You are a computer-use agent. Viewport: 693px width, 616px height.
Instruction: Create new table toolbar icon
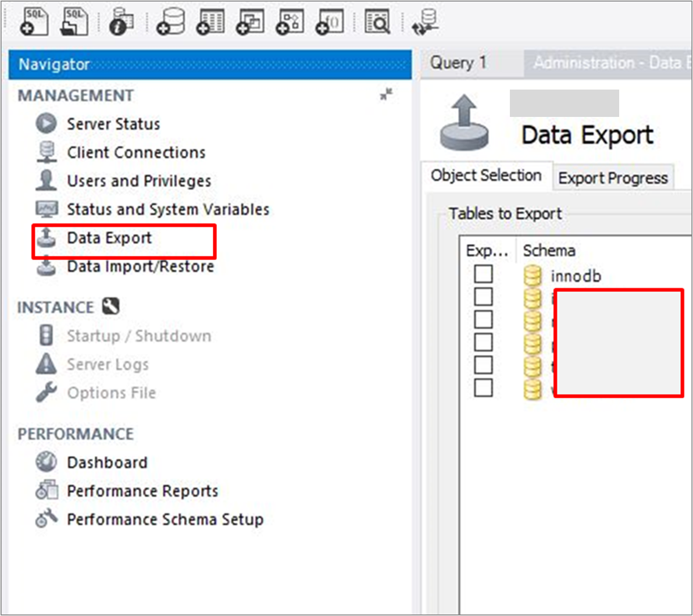pos(210,21)
